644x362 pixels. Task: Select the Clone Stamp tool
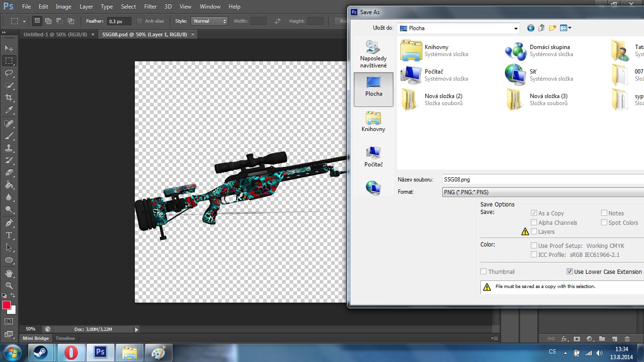9,148
